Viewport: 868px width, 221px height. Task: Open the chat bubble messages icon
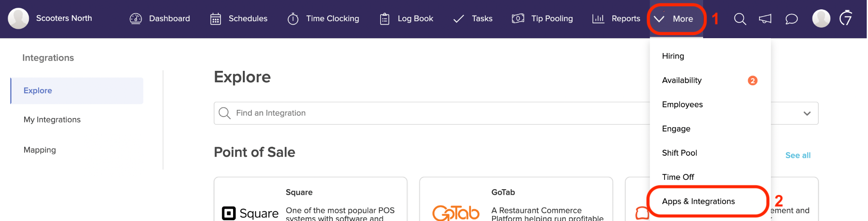tap(791, 19)
